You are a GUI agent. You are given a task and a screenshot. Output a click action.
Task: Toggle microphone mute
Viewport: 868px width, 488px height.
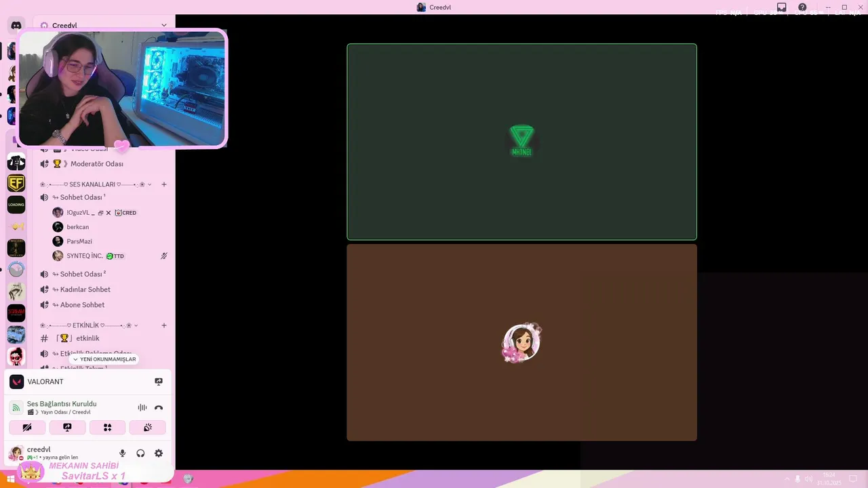pos(123,453)
